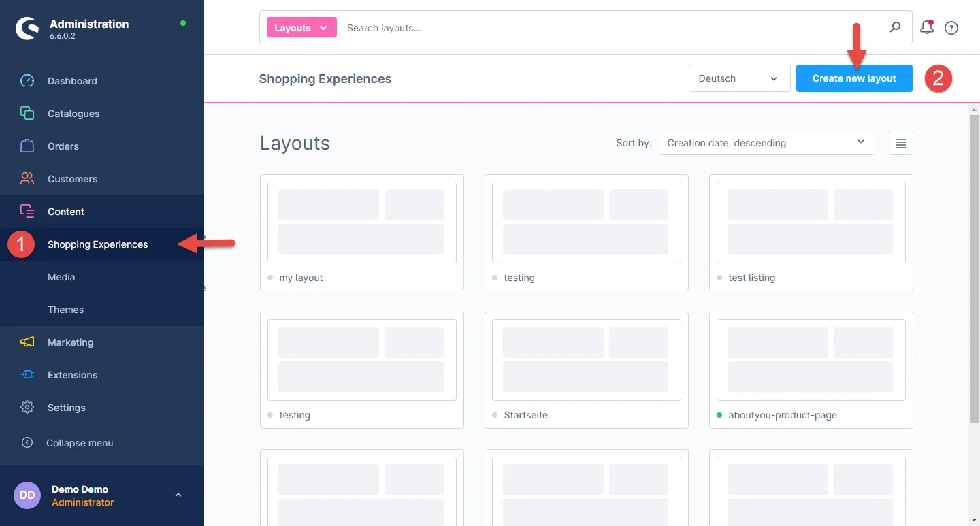
Task: Click the Create new layout button
Action: coord(854,78)
